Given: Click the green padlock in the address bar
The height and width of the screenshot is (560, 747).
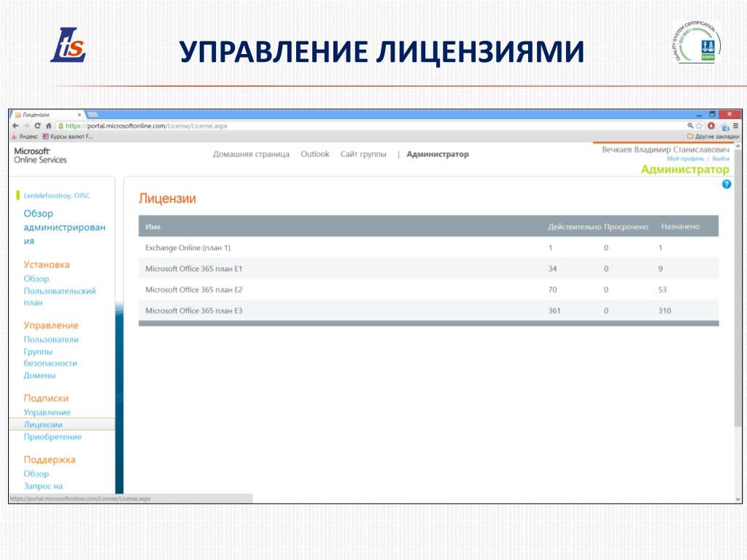Looking at the screenshot, I should tap(61, 125).
